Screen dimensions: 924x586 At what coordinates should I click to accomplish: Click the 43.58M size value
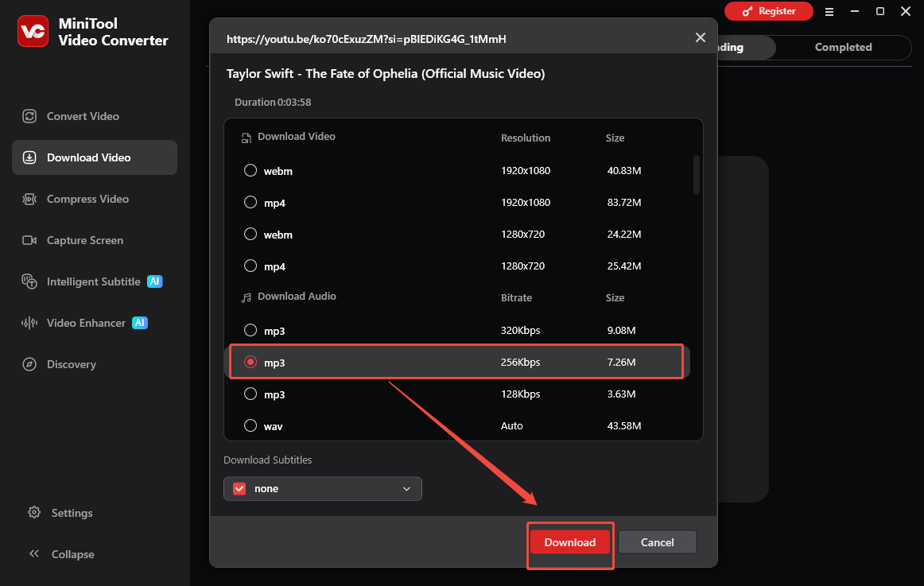coord(624,426)
